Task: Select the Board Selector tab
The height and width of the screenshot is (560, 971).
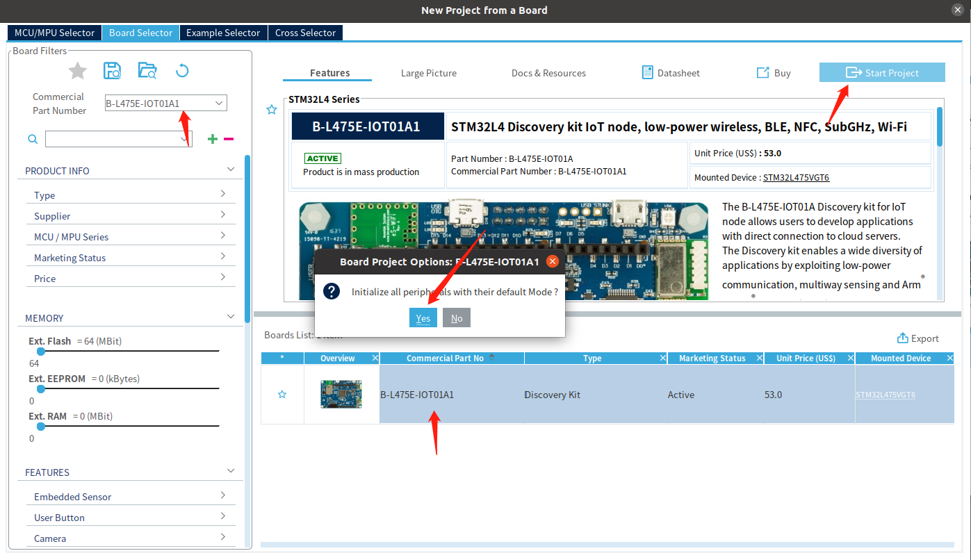Action: point(140,33)
